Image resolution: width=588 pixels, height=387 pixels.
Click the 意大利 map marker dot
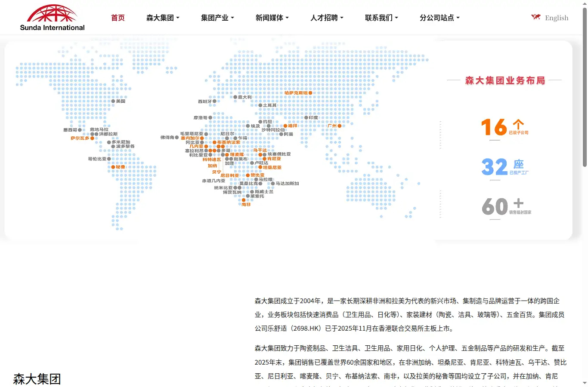pos(235,97)
